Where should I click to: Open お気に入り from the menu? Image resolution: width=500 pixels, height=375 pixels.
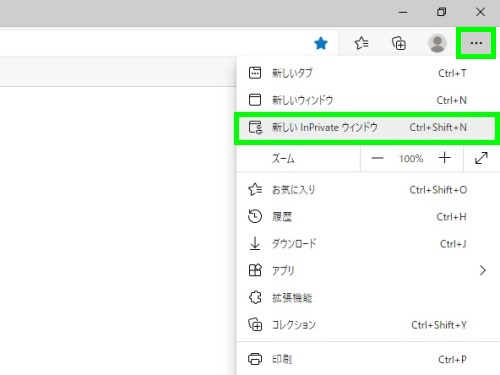click(368, 190)
